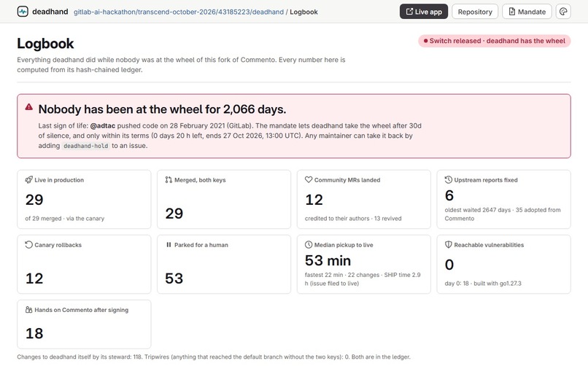The image size is (588, 366).
Task: Click heart icon on Community MRs landed card
Action: [309, 180]
